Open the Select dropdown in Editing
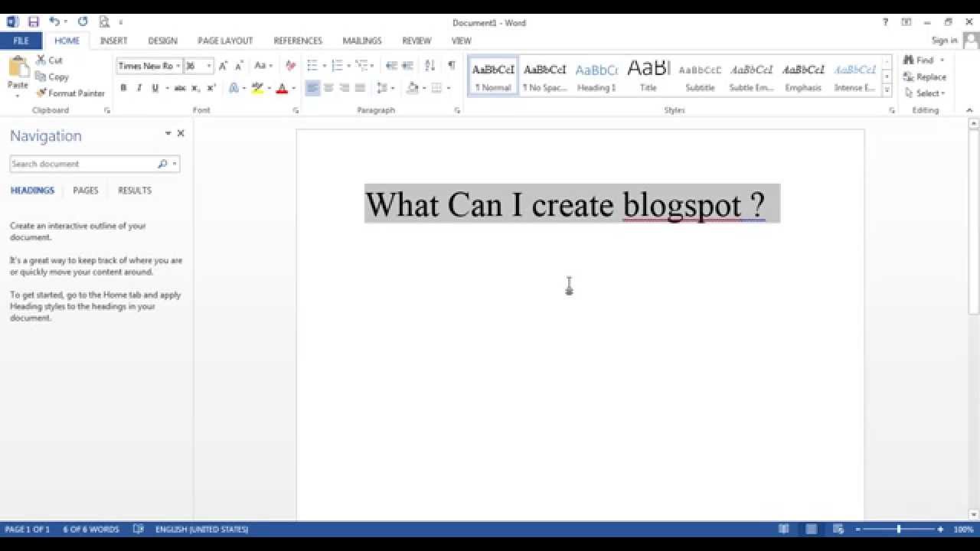Image resolution: width=980 pixels, height=551 pixels. 925,93
